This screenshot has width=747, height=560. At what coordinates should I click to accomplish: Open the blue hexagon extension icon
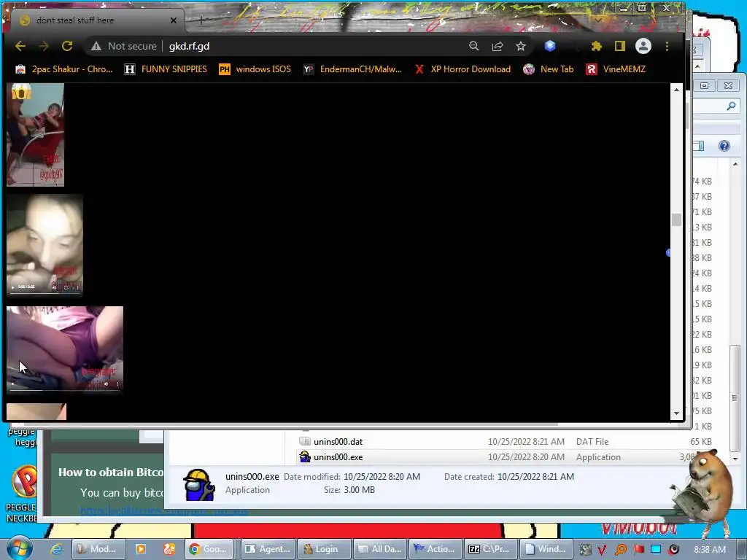pos(550,46)
